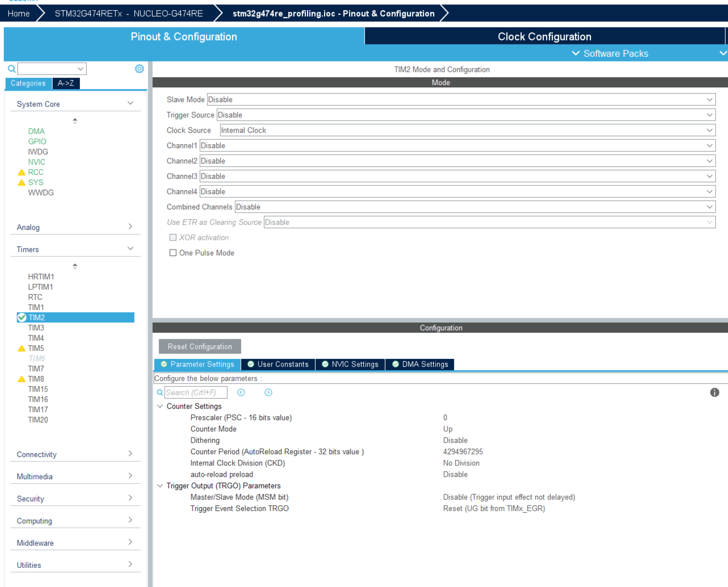Click the search magnifier icon in categories panel
Viewport: 728px width, 587px height.
tap(12, 69)
